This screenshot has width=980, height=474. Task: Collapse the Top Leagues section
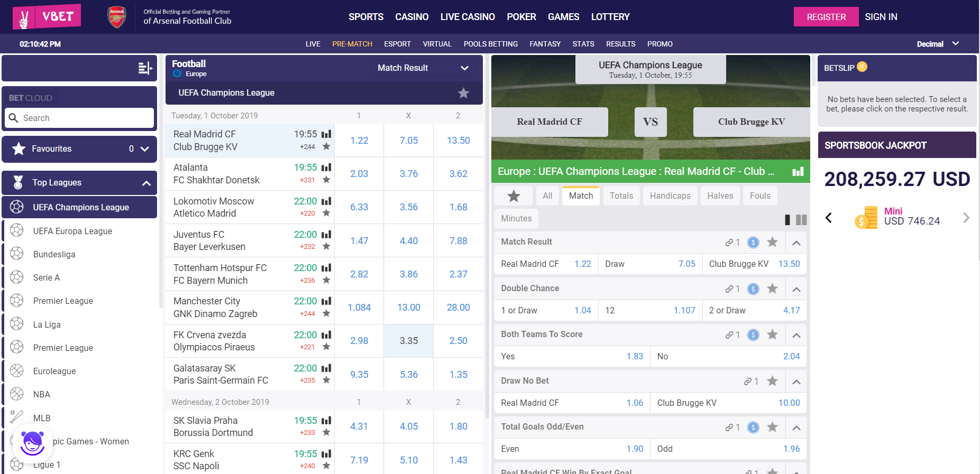pyautogui.click(x=146, y=183)
